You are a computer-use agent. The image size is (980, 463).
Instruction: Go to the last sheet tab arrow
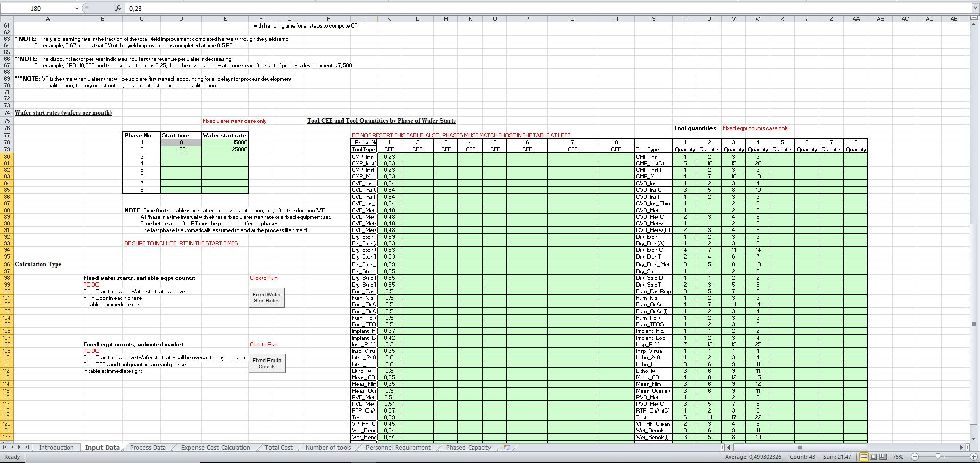[28, 447]
